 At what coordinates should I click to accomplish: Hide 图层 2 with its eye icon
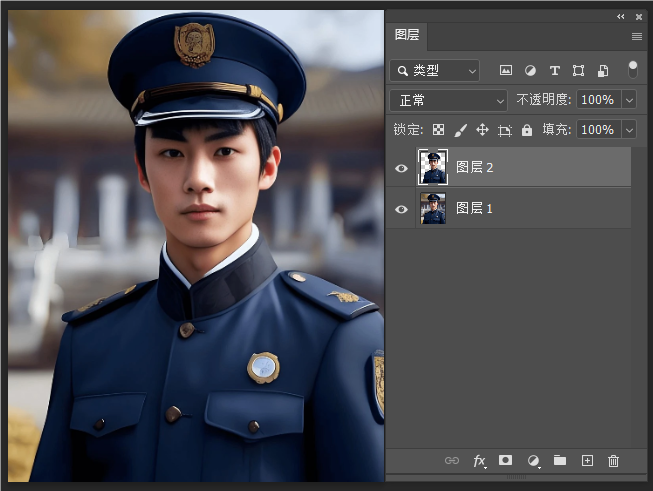coord(401,168)
